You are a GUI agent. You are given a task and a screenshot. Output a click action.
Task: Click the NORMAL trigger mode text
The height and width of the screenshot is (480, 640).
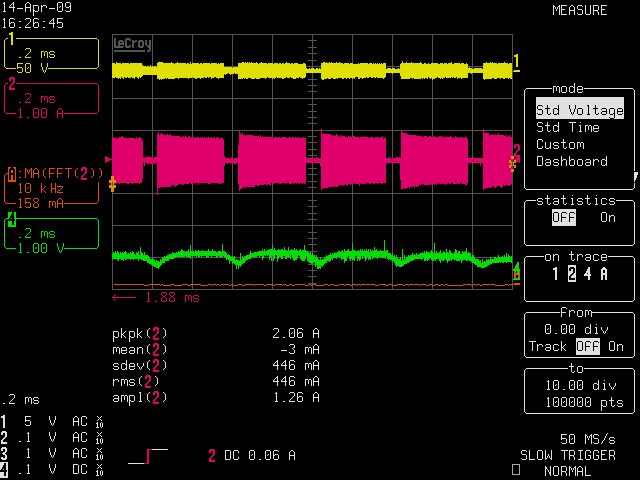click(567, 471)
